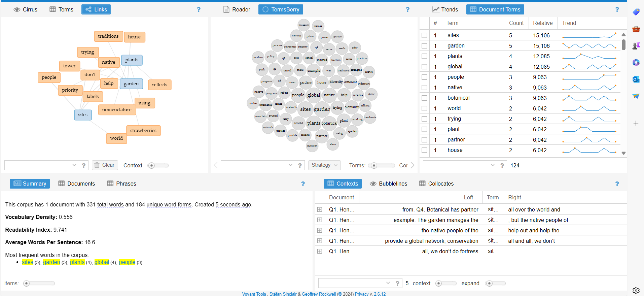This screenshot has width=644, height=296.
Task: Check the box for term people
Action: 425,77
